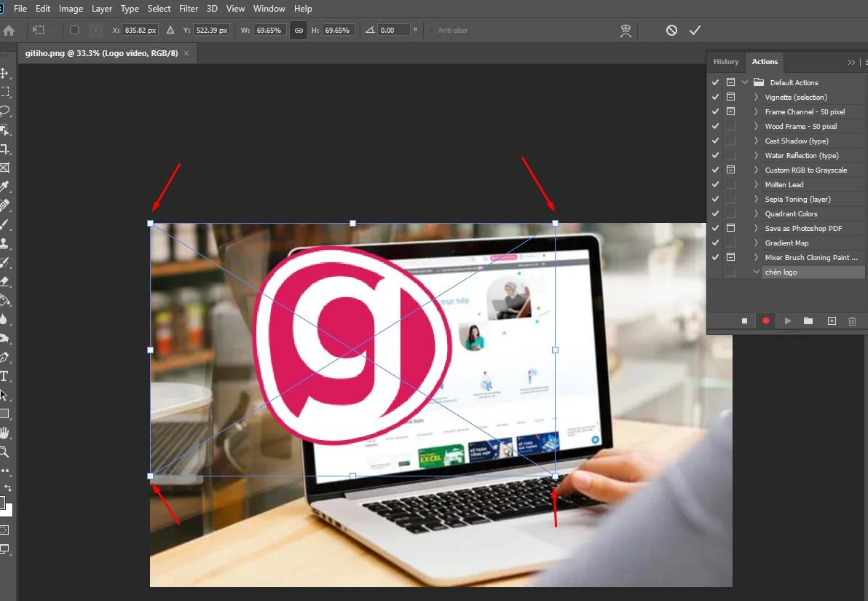Collapse the chèn logo action
Viewport: 868px width, 601px height.
[x=756, y=272]
